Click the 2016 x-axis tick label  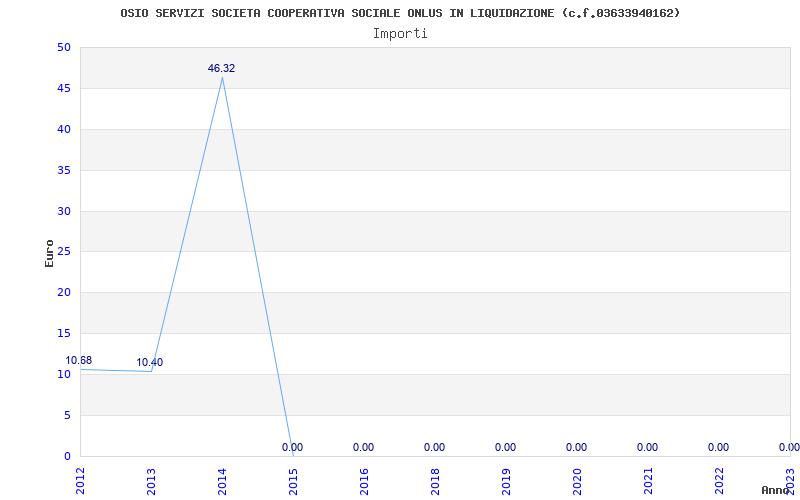(364, 481)
